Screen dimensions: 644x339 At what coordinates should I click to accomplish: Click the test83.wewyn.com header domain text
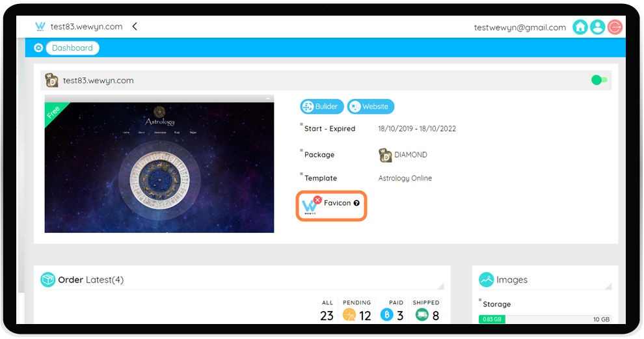(x=87, y=27)
